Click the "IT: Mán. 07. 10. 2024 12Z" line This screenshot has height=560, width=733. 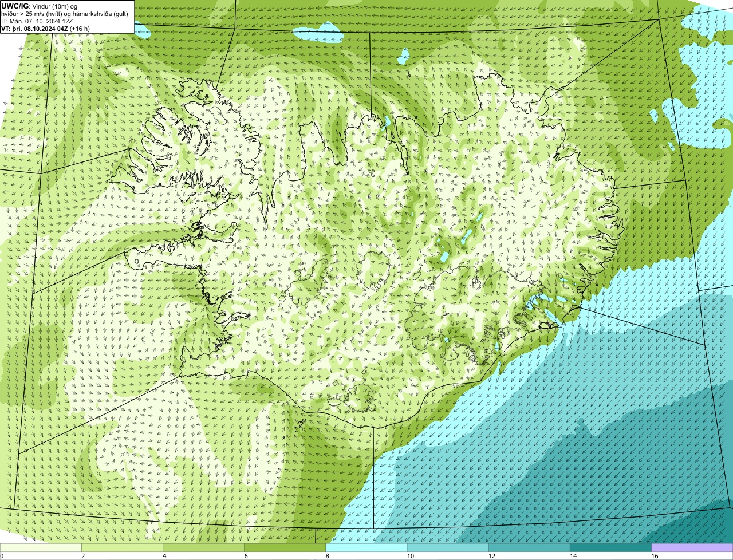(37, 21)
